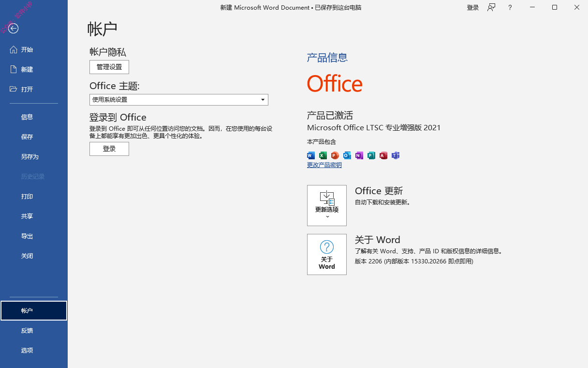The height and width of the screenshot is (368, 588).
Task: Click the back arrow to leave Backstage
Action: pos(14,29)
